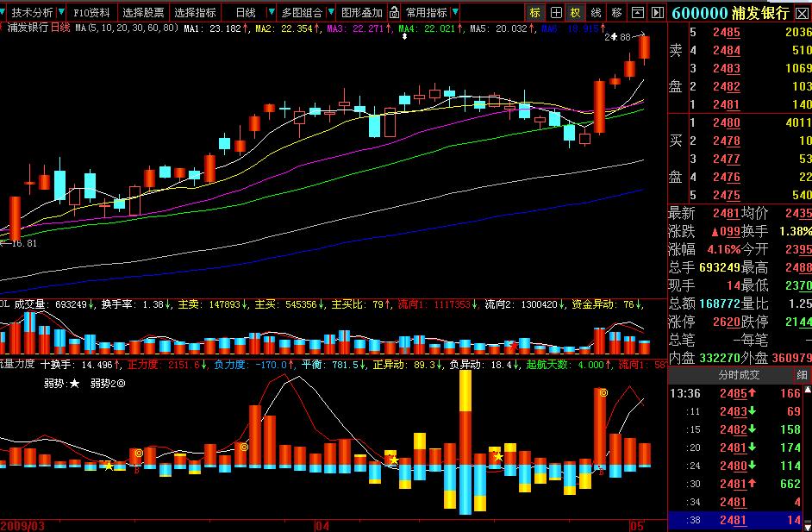Open the F10资料 page
This screenshot has width=812, height=532.
91,12
